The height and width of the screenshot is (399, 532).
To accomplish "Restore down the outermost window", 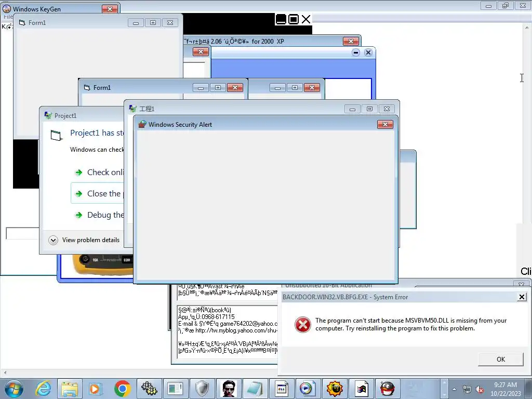I will (505, 5).
